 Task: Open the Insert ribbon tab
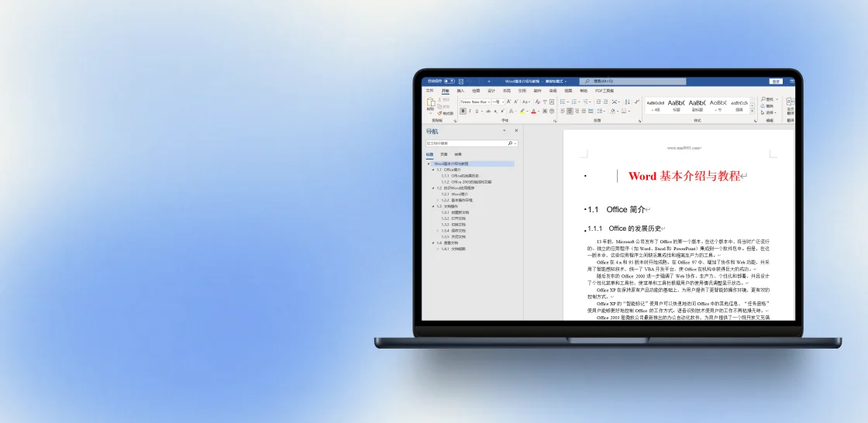(x=460, y=90)
